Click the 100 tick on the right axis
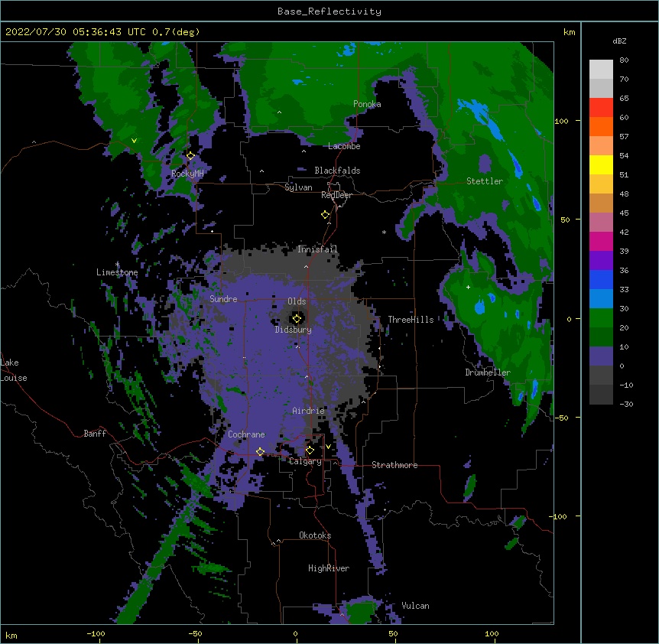Viewport: 659px width, 644px height. click(561, 121)
